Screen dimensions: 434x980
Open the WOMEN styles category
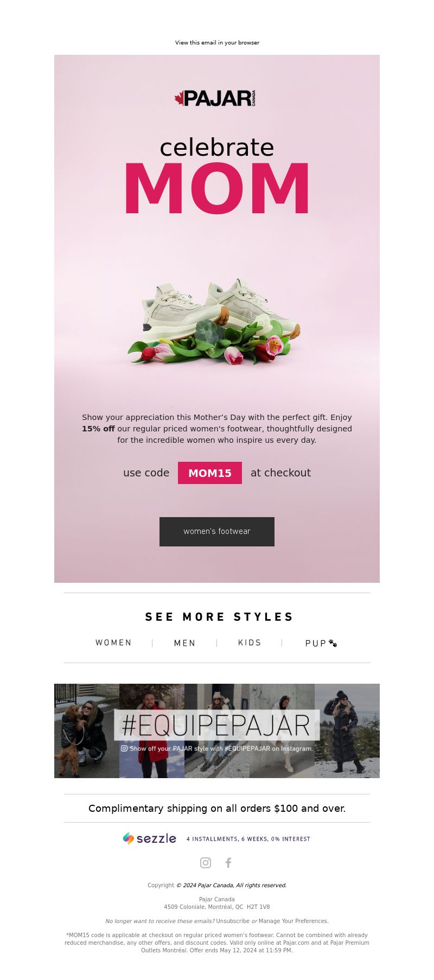[113, 642]
